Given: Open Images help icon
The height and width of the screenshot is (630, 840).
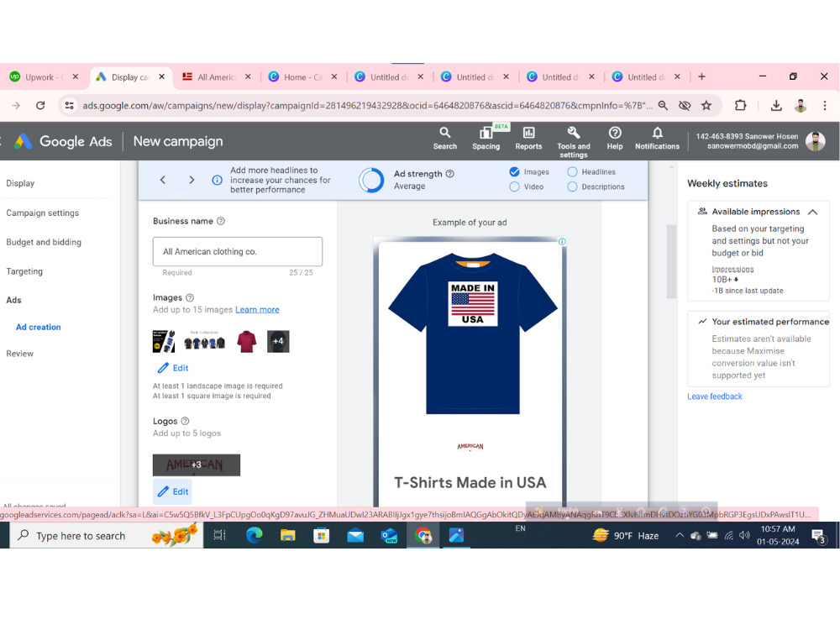Looking at the screenshot, I should 190,297.
